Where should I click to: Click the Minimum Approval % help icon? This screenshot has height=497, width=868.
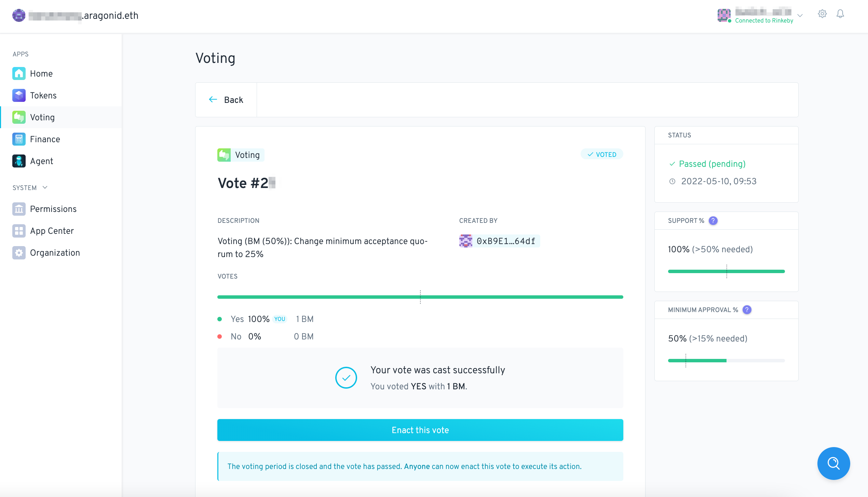pos(747,310)
